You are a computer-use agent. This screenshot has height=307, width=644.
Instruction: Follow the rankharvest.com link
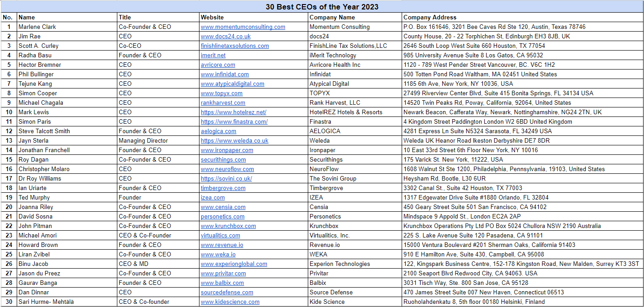(223, 102)
